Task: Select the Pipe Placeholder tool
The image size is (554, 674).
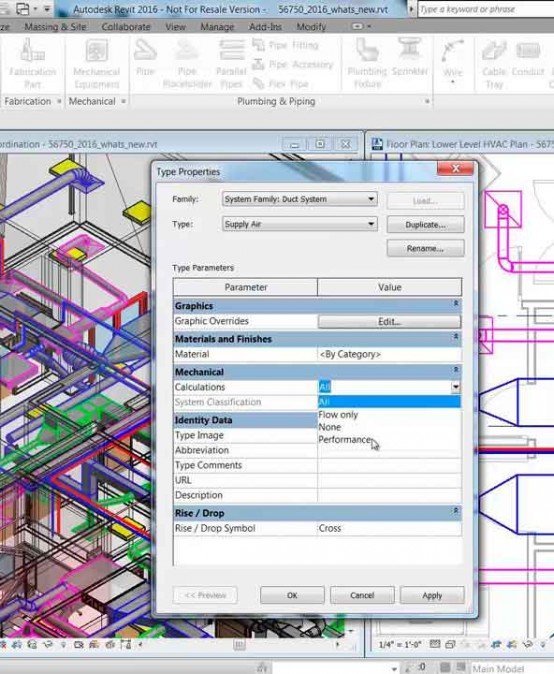Action: pos(187,63)
